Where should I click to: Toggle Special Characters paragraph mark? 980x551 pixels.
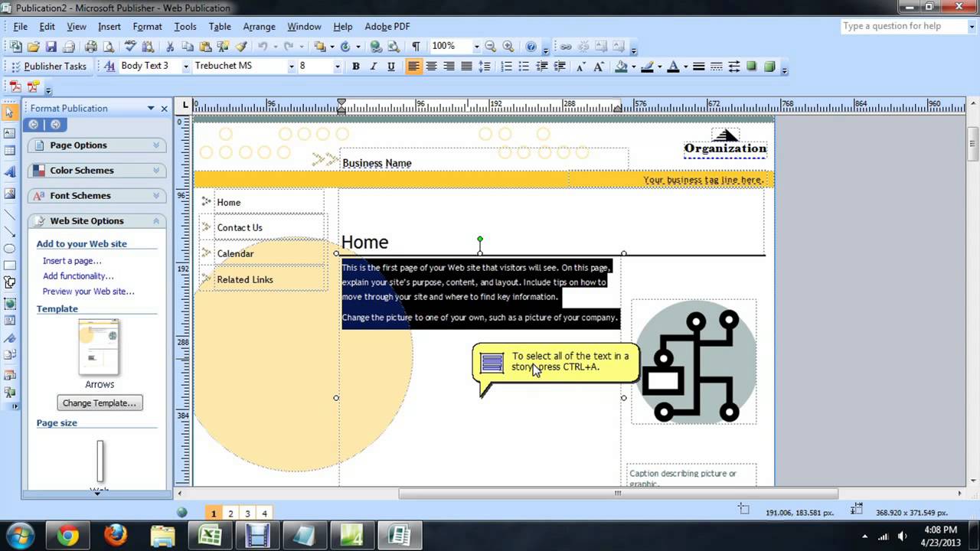(416, 47)
